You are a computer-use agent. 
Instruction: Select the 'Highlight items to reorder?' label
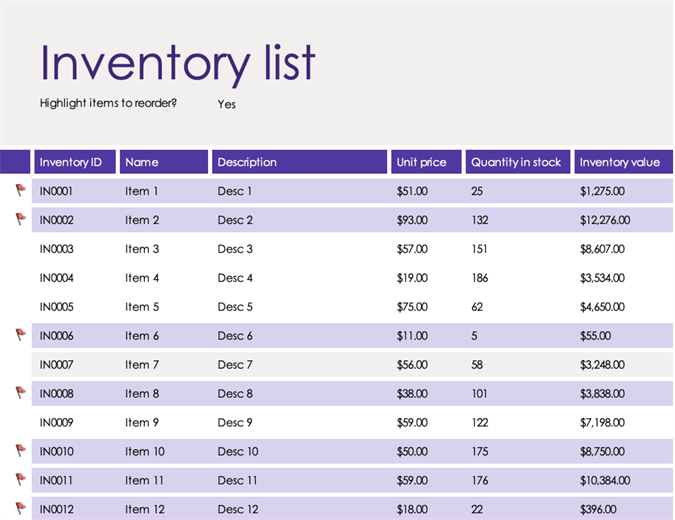click(108, 103)
